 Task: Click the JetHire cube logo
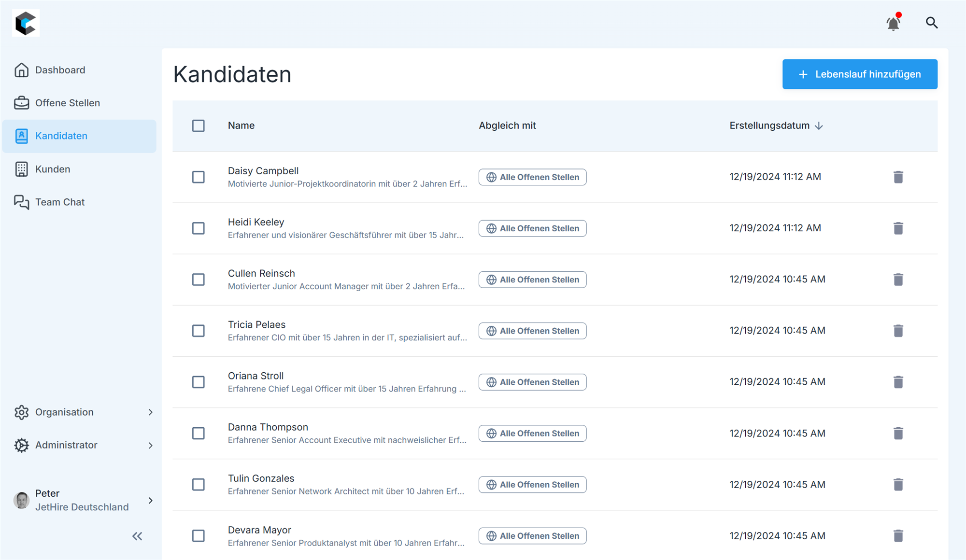click(x=26, y=23)
